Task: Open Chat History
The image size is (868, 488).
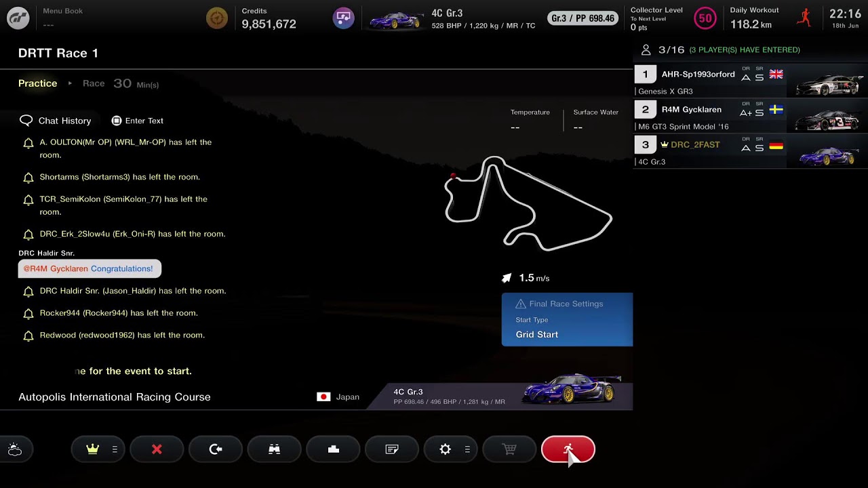Action: [x=56, y=121]
